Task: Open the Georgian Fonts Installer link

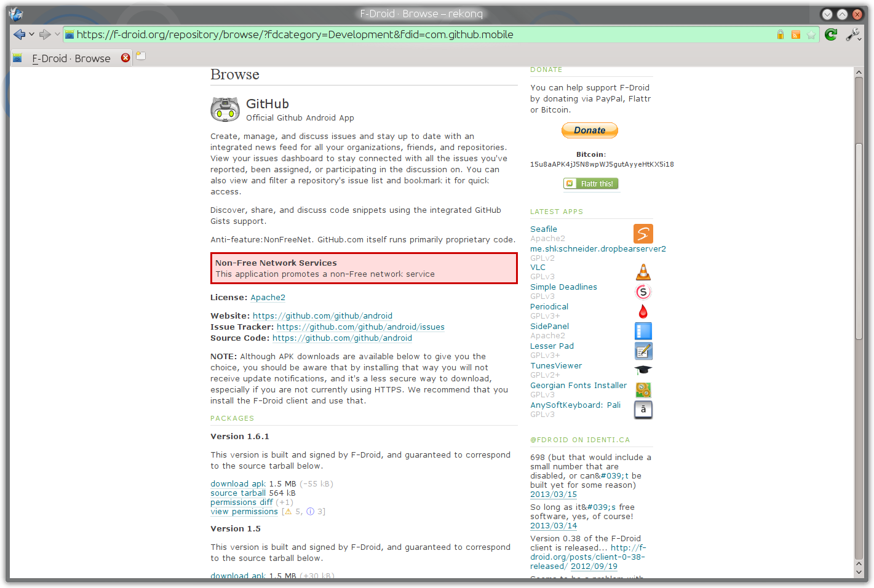Action: (x=579, y=386)
